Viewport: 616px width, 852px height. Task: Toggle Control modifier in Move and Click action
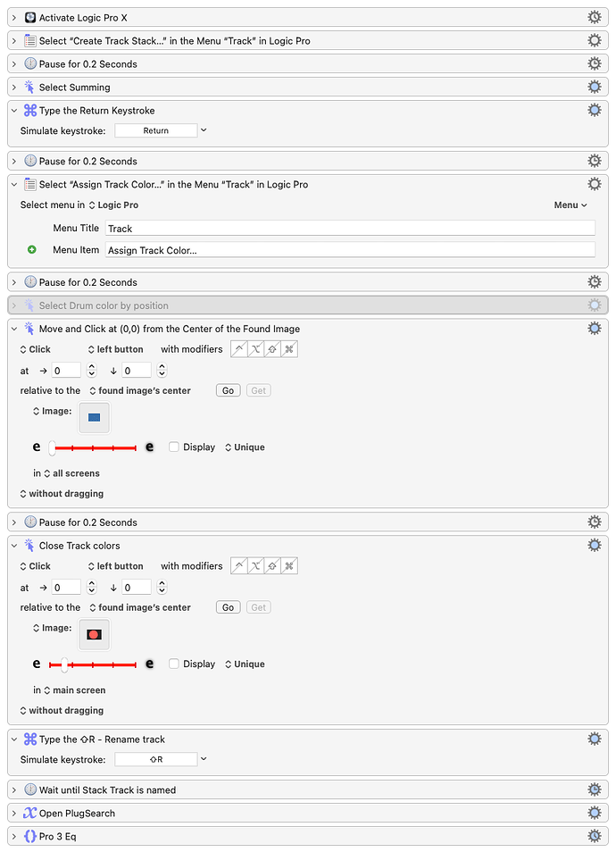pos(239,349)
